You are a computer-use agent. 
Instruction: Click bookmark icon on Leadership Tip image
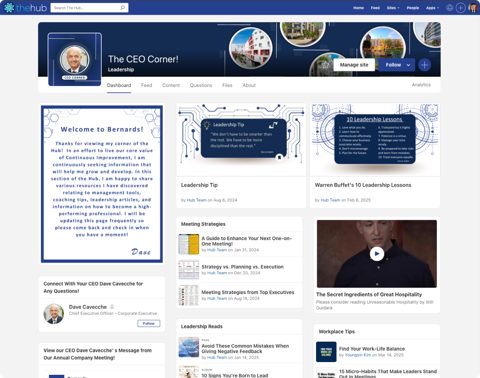(x=279, y=157)
